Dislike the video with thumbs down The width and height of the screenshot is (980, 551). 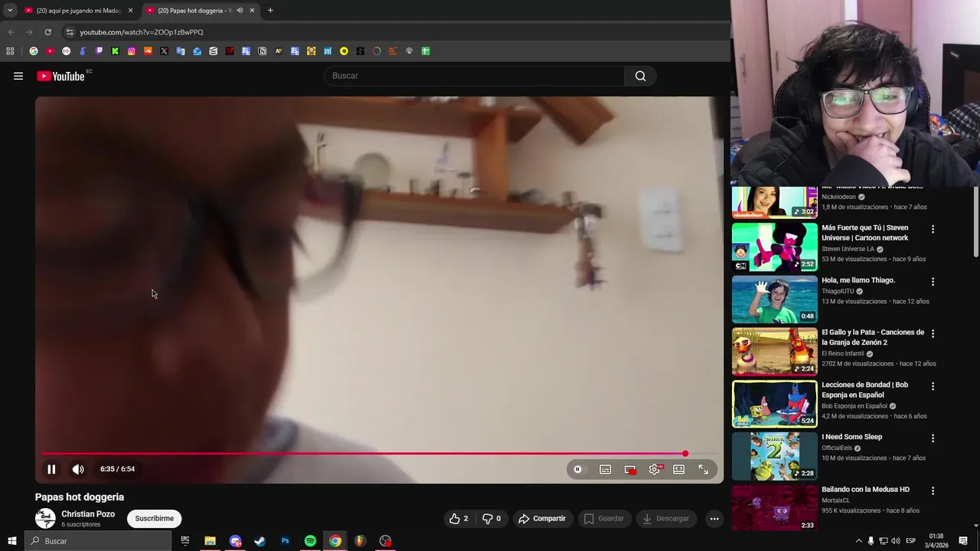[x=491, y=519]
